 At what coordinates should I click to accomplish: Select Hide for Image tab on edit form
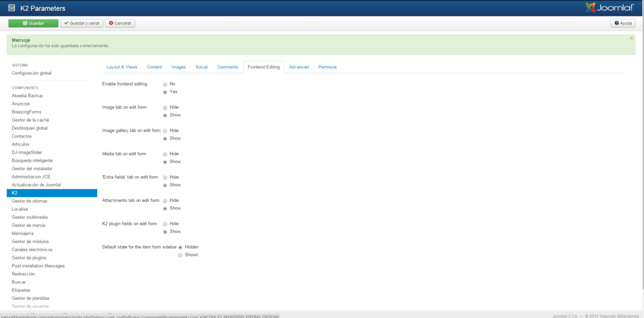[165, 107]
